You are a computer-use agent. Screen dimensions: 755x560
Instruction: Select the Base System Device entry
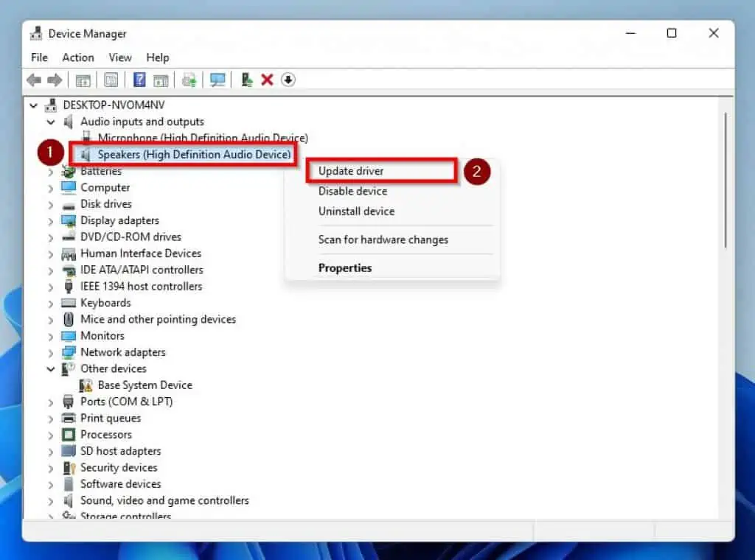tap(145, 385)
